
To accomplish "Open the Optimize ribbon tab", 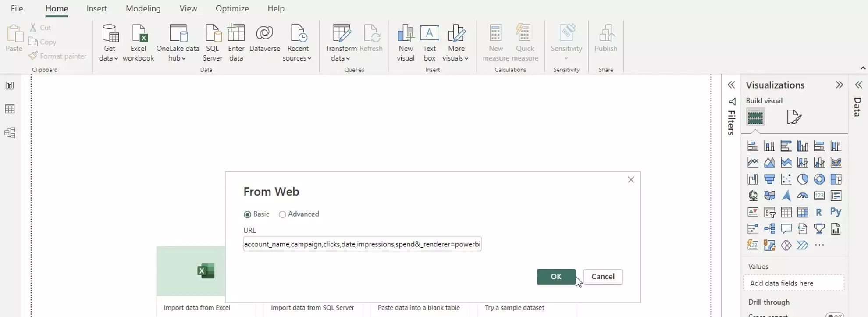I will [x=232, y=8].
